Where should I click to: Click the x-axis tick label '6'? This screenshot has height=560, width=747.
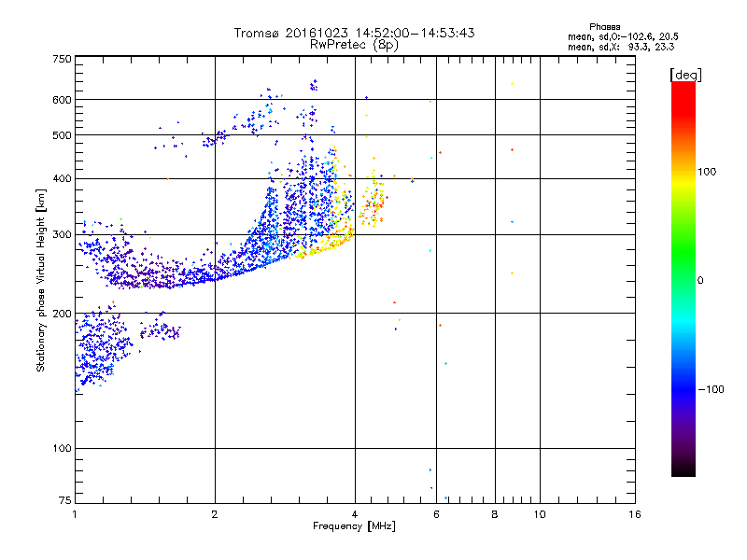436,514
